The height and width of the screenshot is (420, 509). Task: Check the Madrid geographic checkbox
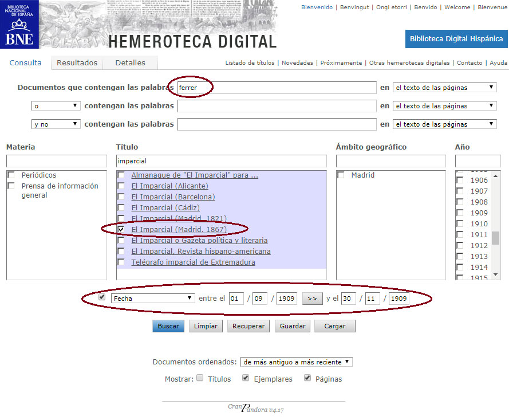coord(341,175)
